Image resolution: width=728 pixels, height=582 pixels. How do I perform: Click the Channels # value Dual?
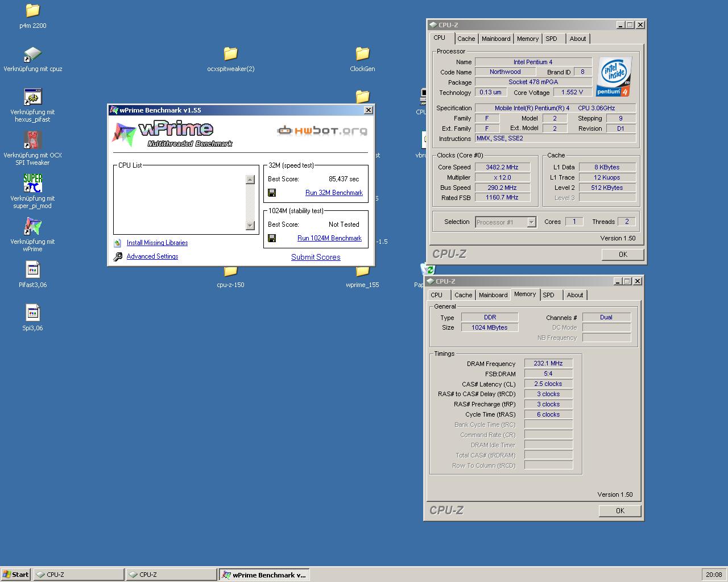[606, 317]
